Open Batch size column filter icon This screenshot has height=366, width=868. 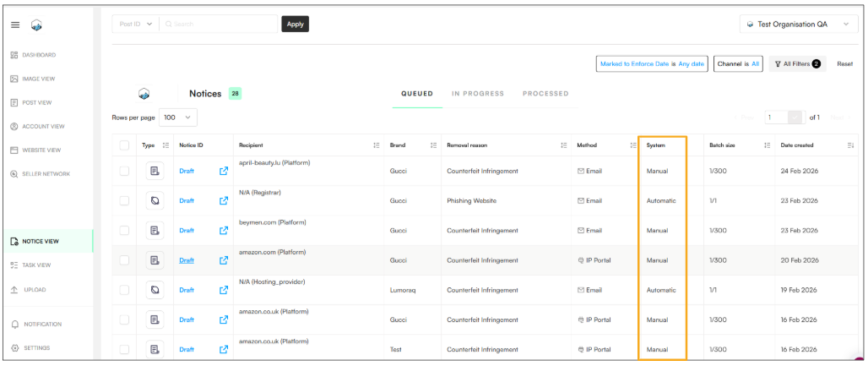pos(768,145)
